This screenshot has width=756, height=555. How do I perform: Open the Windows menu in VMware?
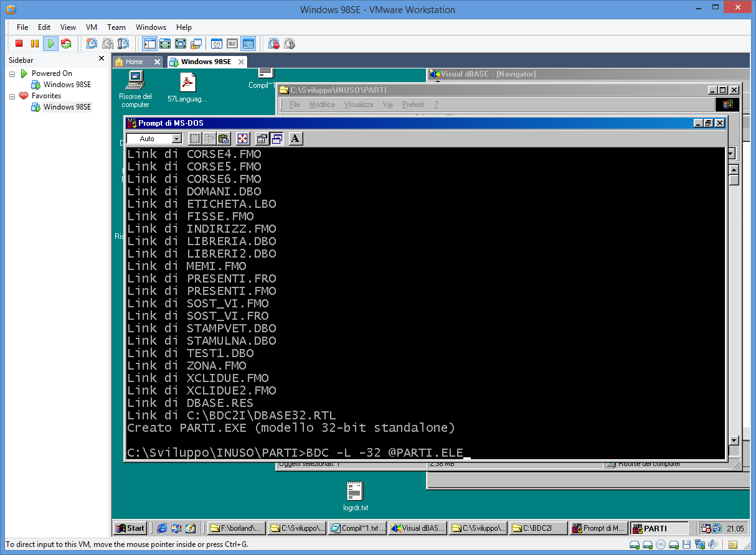151,27
